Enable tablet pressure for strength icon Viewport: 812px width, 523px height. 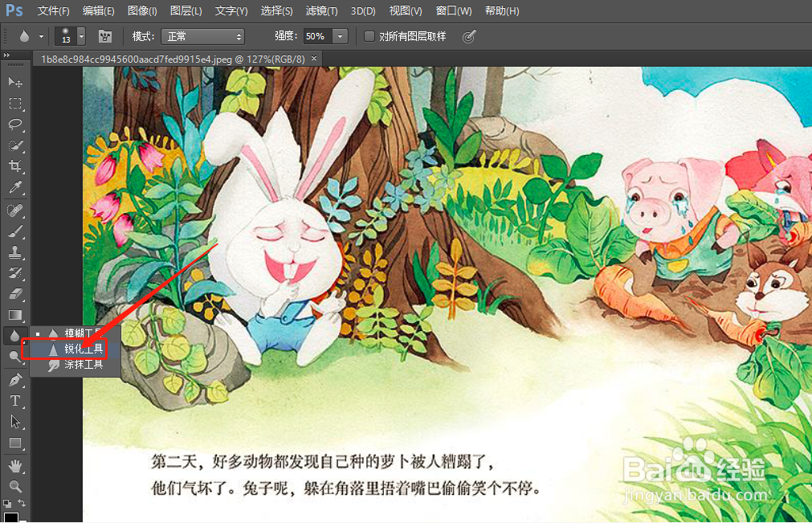tap(469, 36)
